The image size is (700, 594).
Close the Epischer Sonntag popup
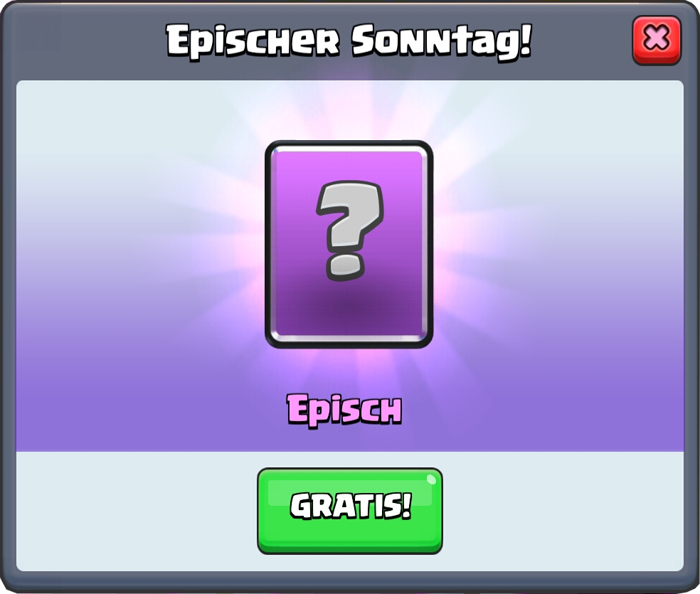657,40
